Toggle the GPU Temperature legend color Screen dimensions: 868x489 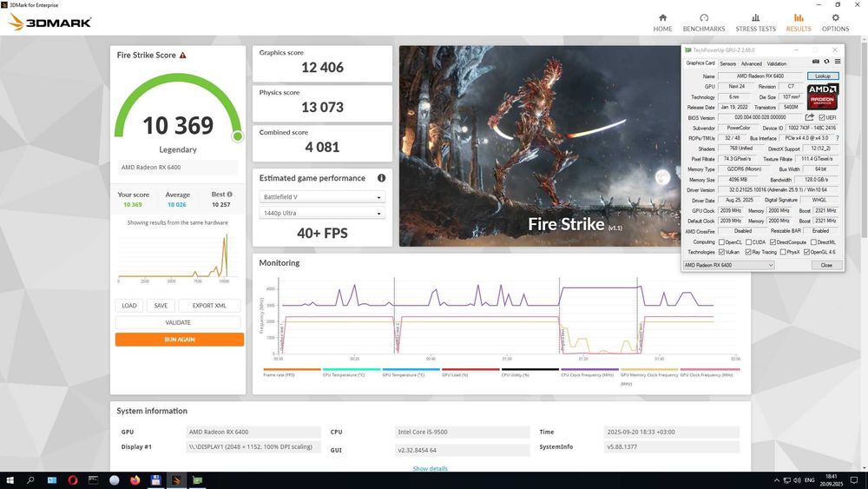coord(411,369)
